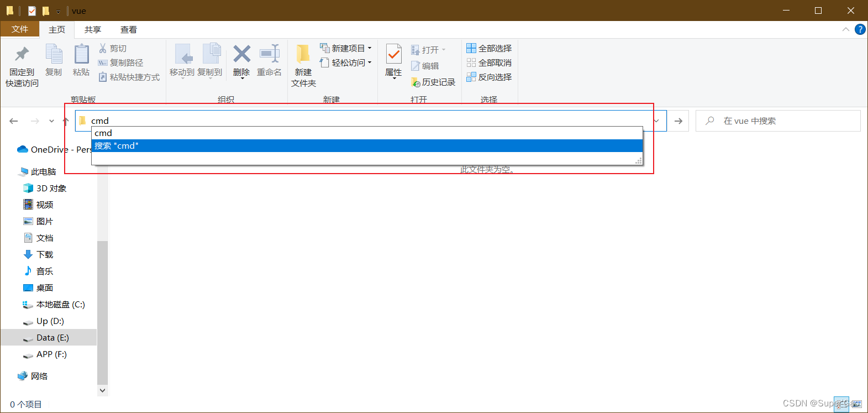Viewport: 868px width, 413px height.
Task: Open Delete (删除) options dropdown arrow
Action: pyautogui.click(x=242, y=79)
